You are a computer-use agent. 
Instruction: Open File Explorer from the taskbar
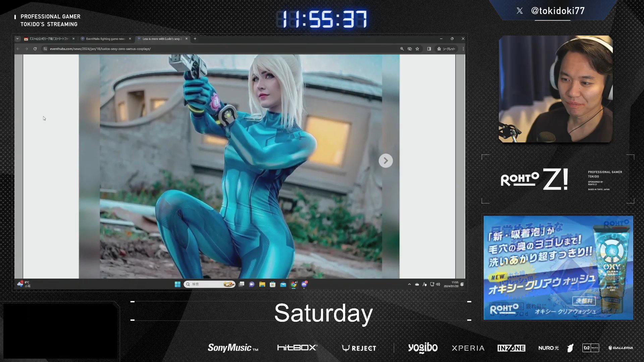262,284
